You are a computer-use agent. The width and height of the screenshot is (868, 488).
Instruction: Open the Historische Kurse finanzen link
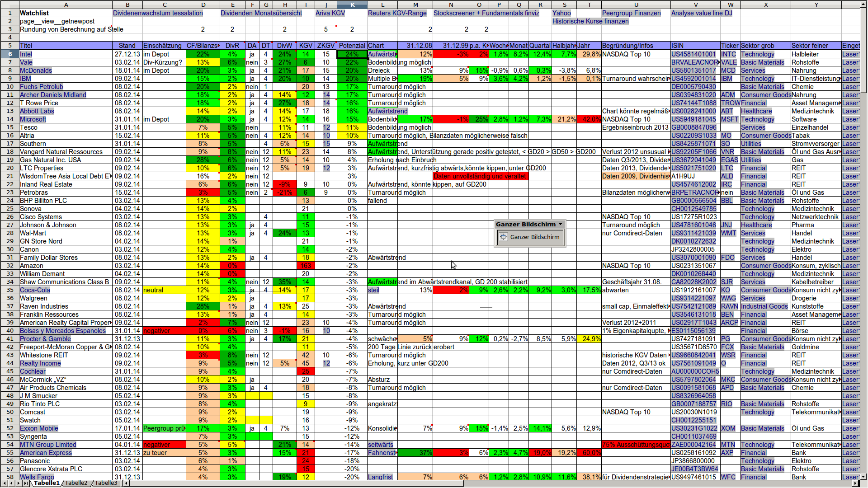point(590,21)
